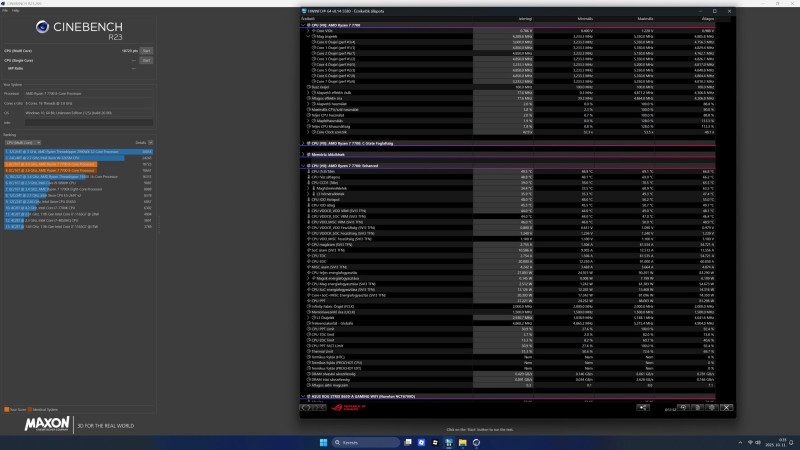
Task: Expand the Ryzen 7 7700 C-State section
Action: (303, 143)
